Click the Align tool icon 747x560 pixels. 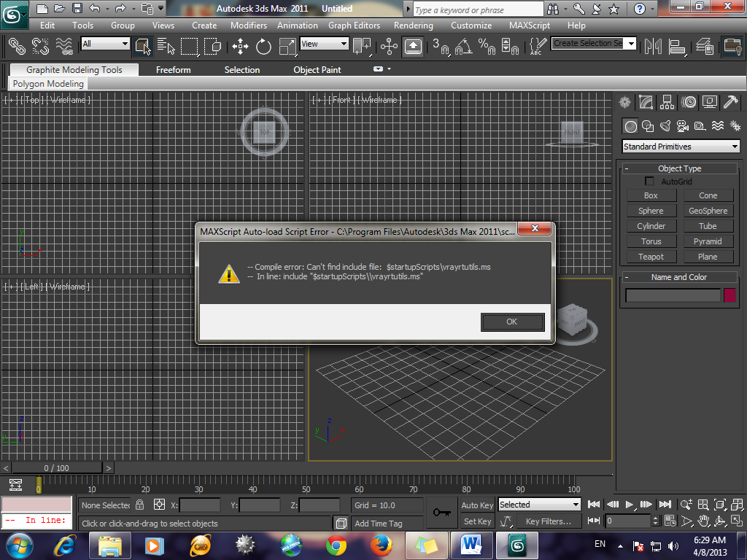point(677,46)
